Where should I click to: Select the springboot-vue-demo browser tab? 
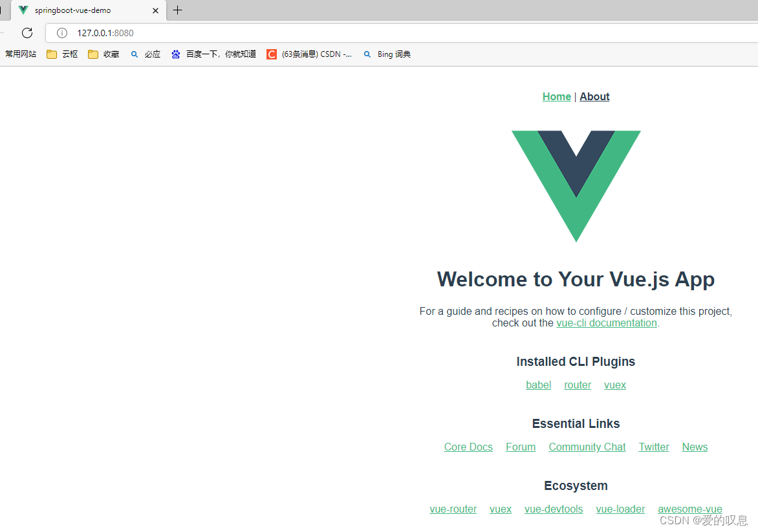pos(89,10)
